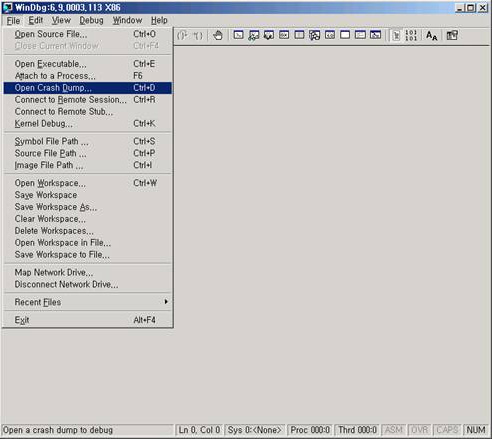Minimize the WinDbg window
Viewport: 493px width, 440px height.
pos(460,8)
